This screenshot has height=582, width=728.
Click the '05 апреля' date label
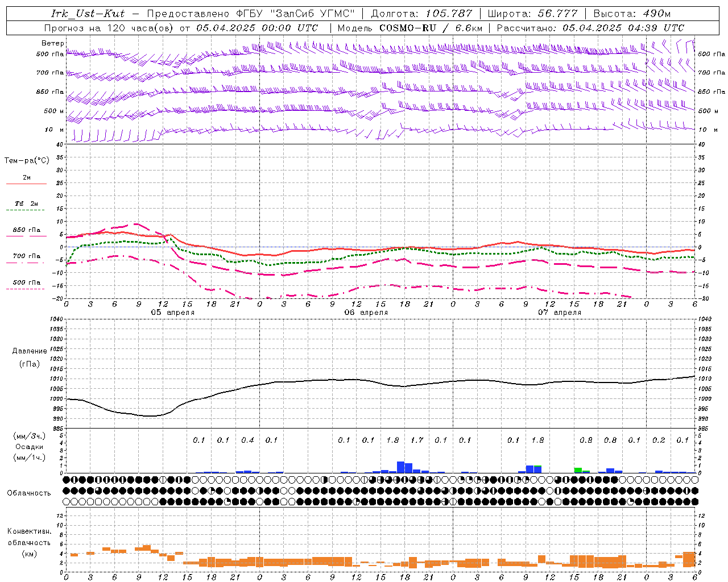[172, 313]
